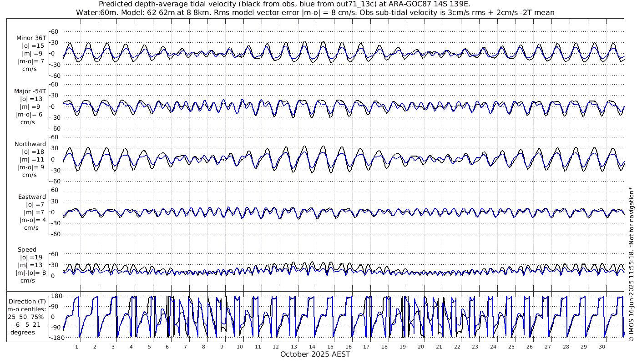The height and width of the screenshot is (364, 637).
Task: Click day '26' on the date axis
Action: [530, 347]
